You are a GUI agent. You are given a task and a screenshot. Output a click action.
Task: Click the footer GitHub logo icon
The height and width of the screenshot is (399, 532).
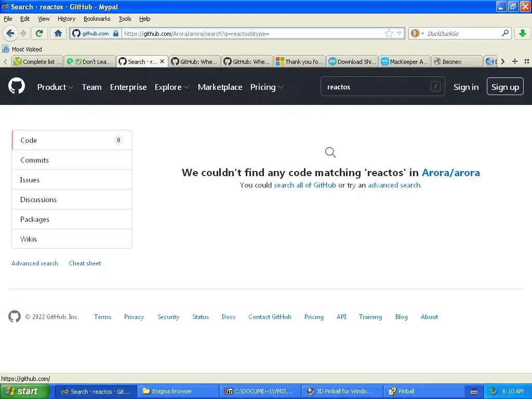point(15,316)
